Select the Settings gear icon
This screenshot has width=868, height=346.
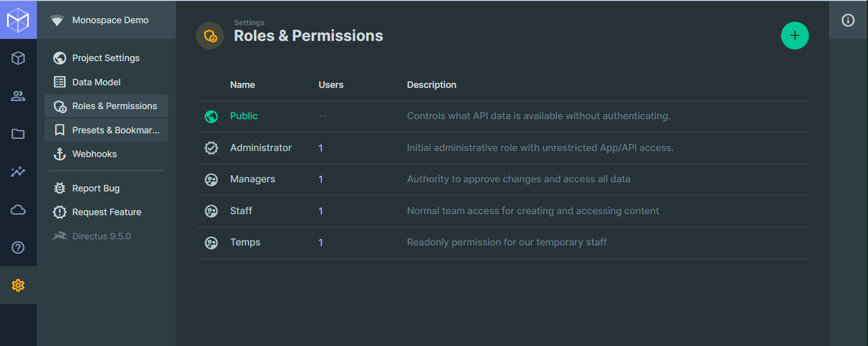pos(18,285)
